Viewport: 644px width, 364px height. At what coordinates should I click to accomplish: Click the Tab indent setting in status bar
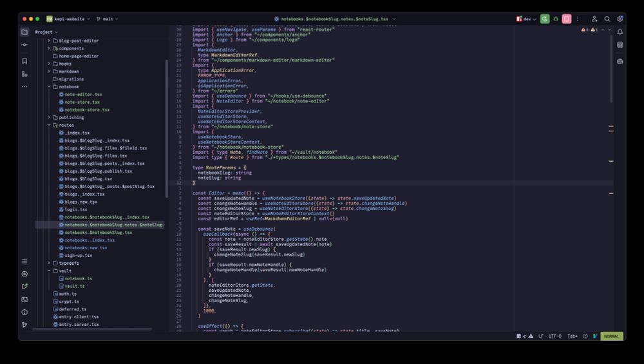click(x=573, y=336)
